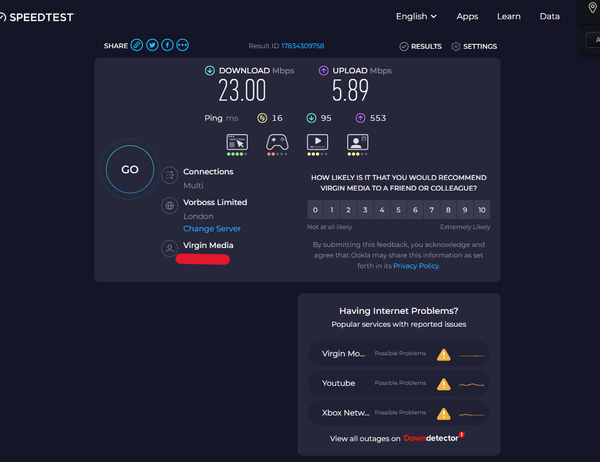
Task: Click the download arrow icon
Action: [x=210, y=70]
